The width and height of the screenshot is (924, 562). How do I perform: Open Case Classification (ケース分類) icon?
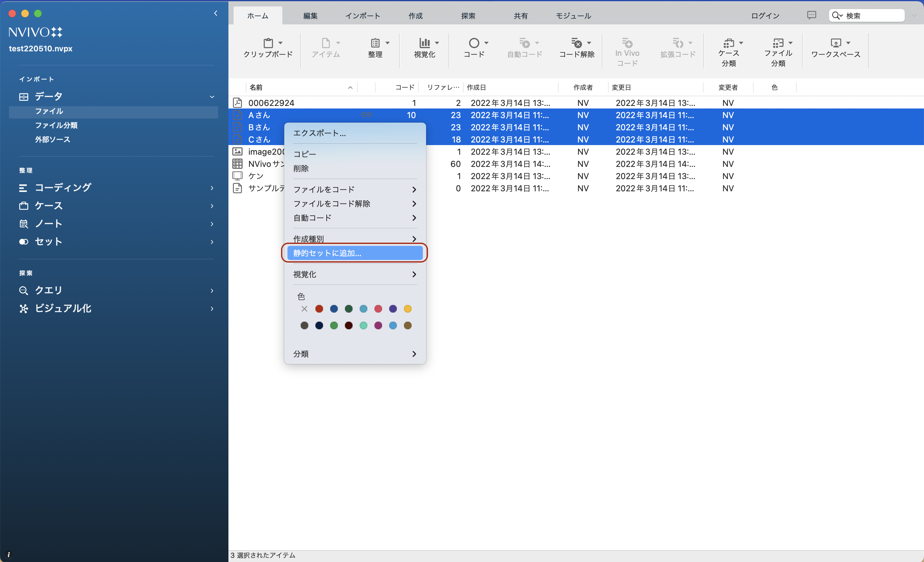(728, 43)
